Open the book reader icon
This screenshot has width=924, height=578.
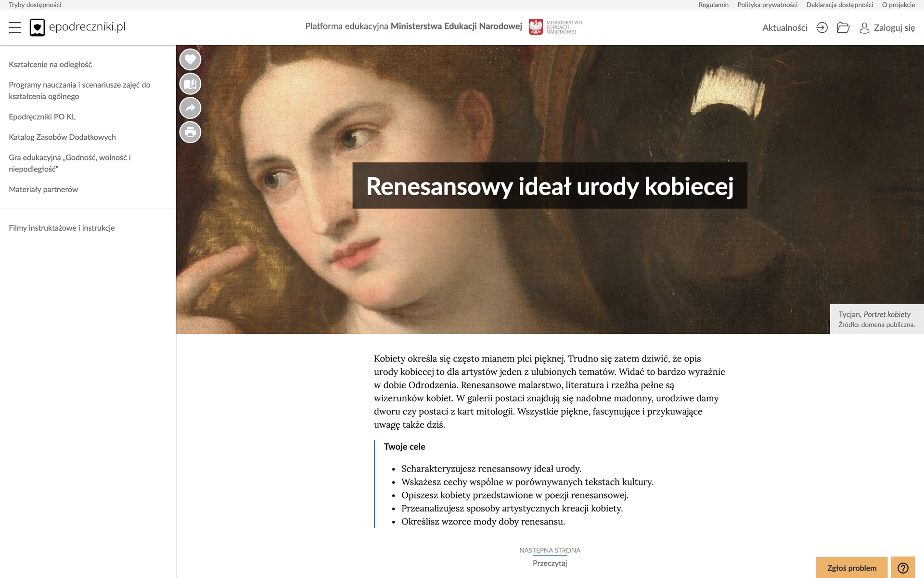pyautogui.click(x=190, y=84)
